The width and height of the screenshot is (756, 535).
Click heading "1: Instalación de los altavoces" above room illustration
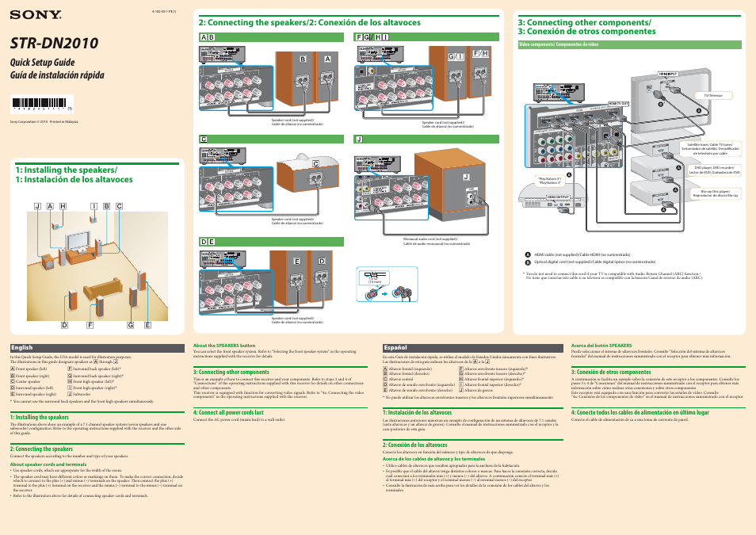tap(74, 179)
